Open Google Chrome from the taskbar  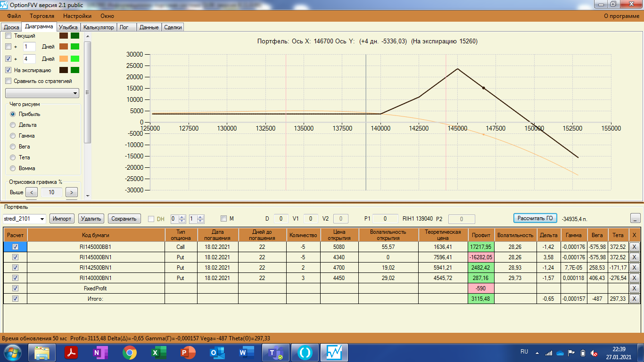pos(130,353)
